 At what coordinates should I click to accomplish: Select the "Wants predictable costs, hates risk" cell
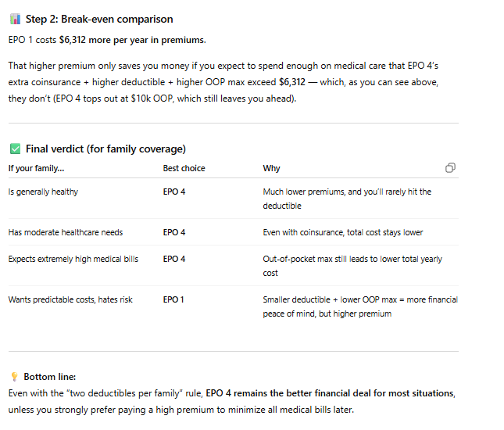point(70,299)
